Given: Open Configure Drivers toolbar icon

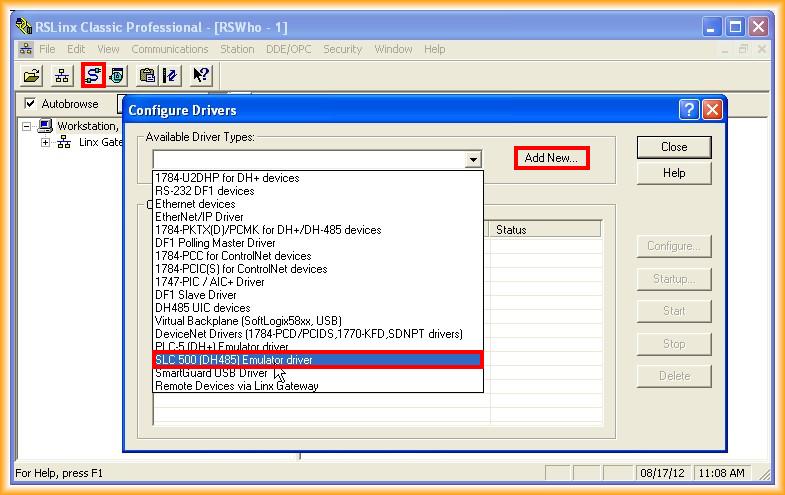Looking at the screenshot, I should coord(93,75).
